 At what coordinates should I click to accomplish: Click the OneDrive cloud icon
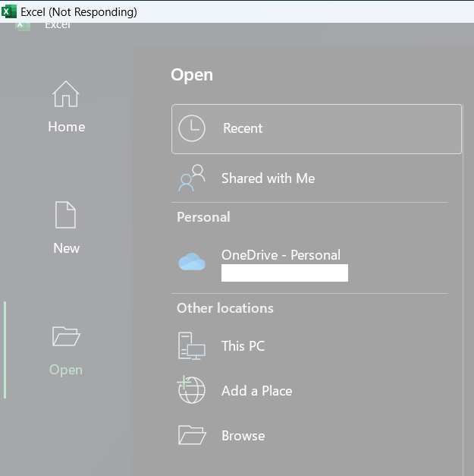192,262
